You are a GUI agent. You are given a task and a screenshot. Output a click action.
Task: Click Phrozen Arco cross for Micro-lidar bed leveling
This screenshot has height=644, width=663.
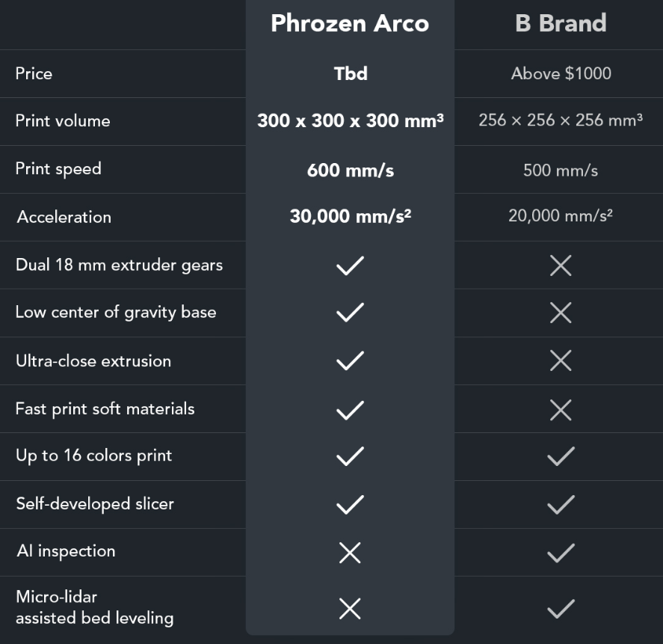point(350,609)
